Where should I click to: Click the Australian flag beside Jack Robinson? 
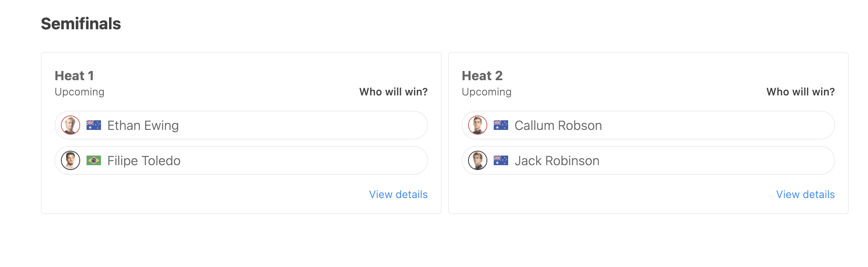[x=501, y=161]
